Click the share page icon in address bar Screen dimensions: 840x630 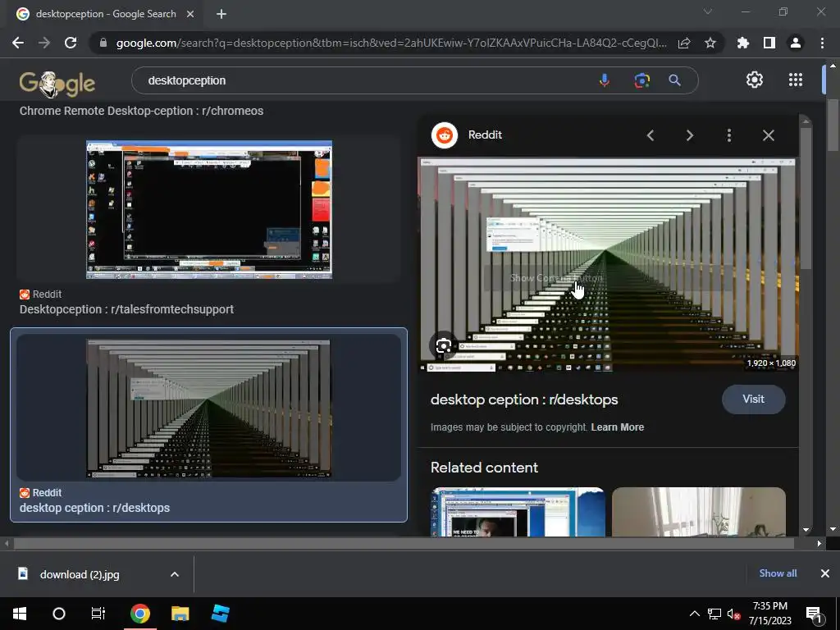tap(684, 43)
